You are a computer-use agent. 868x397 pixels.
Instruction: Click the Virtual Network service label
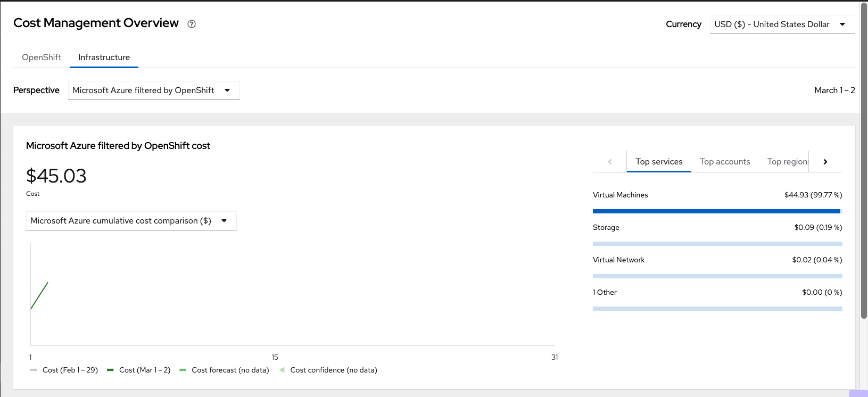pos(618,260)
